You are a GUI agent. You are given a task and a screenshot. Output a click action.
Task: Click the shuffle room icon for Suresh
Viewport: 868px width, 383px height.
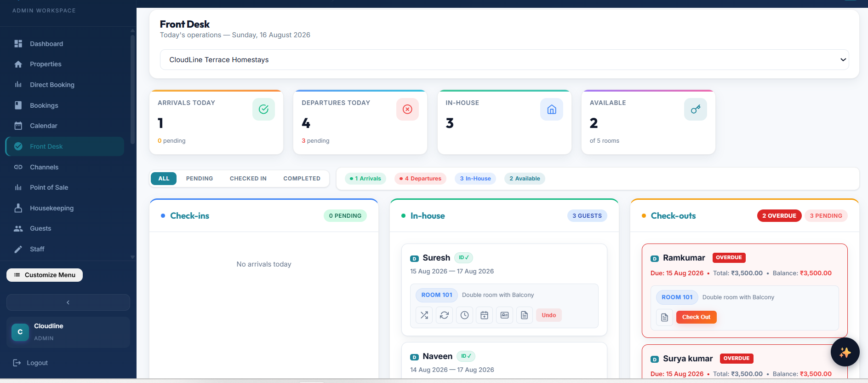coord(424,315)
